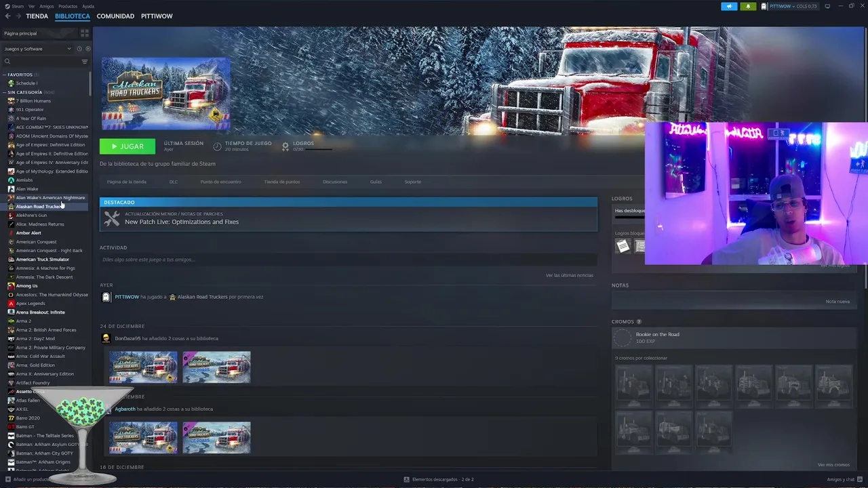Open the PITTIWOW profile tab
The width and height of the screenshot is (868, 488).
[x=157, y=16]
